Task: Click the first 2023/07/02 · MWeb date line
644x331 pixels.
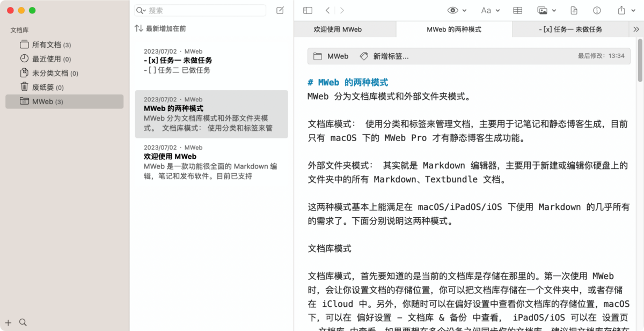Action: pos(173,51)
